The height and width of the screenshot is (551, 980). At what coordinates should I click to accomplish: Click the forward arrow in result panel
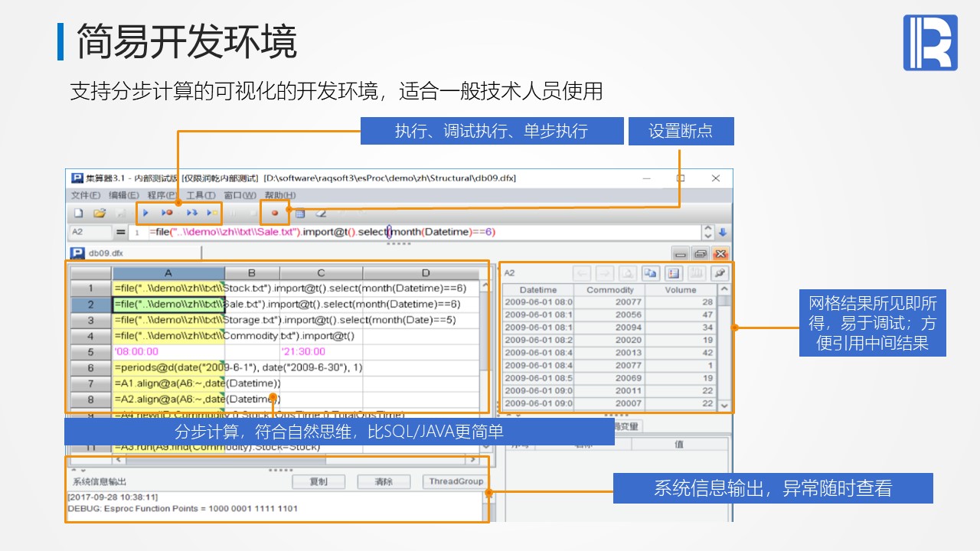click(x=604, y=273)
